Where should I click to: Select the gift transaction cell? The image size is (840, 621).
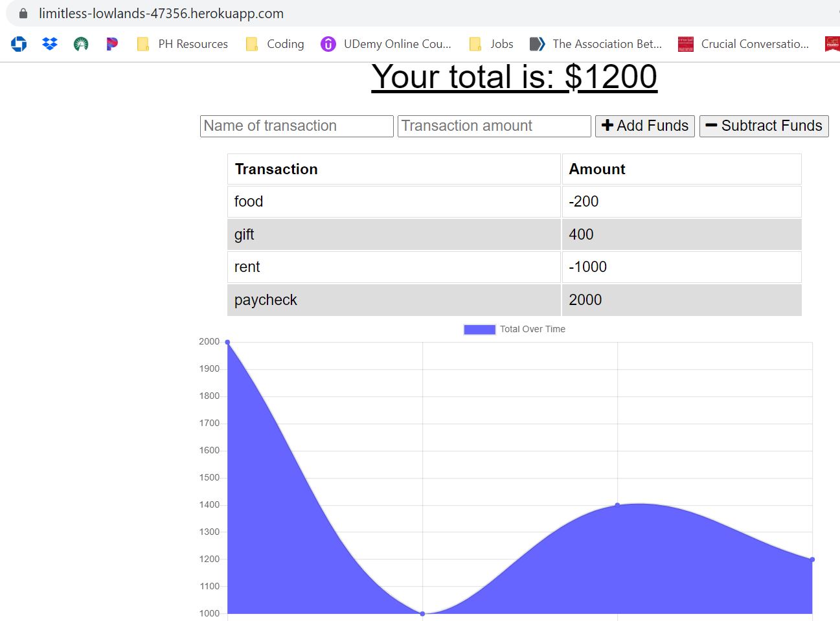[394, 234]
